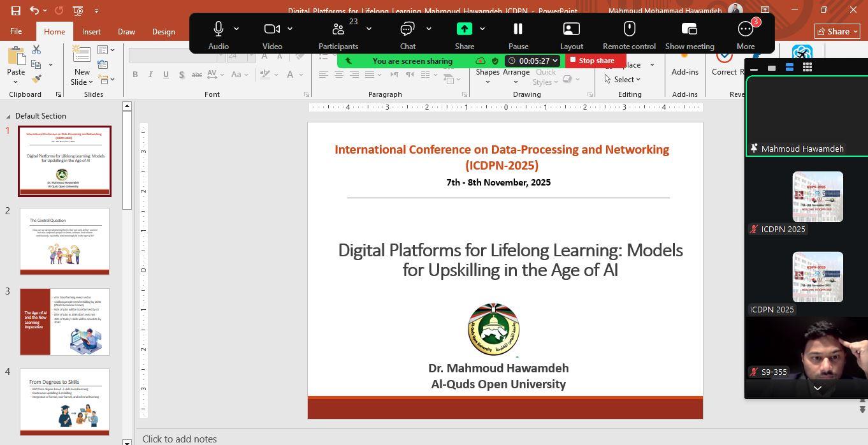The height and width of the screenshot is (445, 868).
Task: Toggle Underline formatting in Font group
Action: pos(166,75)
